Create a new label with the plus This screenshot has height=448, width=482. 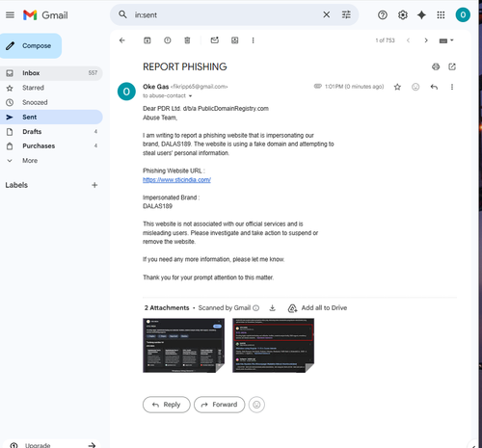(94, 185)
